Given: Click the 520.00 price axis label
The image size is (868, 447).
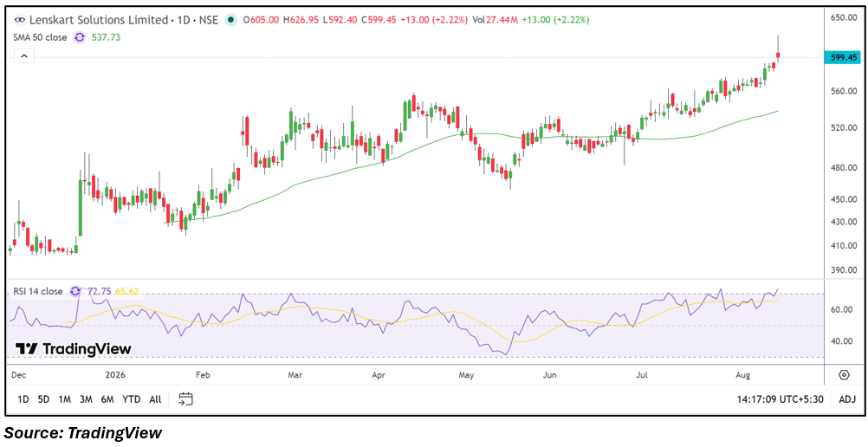Looking at the screenshot, I should point(843,127).
